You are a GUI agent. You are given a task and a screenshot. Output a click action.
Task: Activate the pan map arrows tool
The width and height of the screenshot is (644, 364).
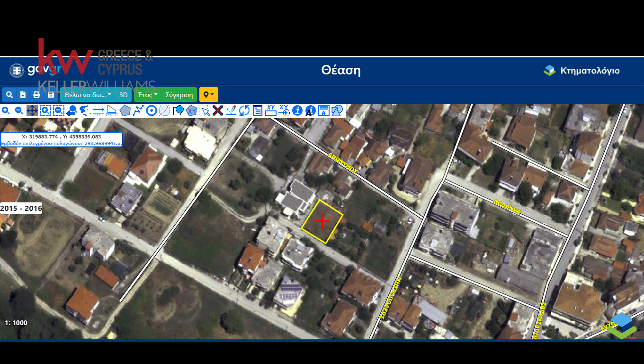(x=32, y=111)
